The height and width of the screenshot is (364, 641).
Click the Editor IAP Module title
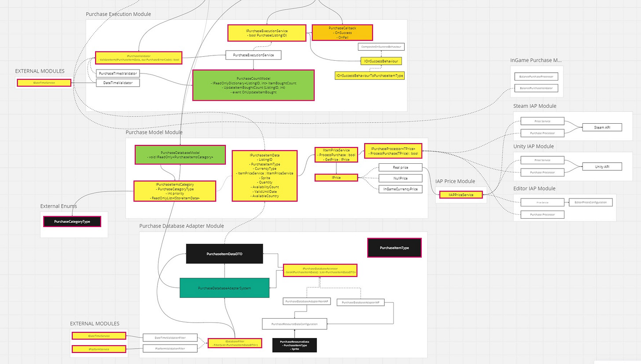click(x=534, y=188)
